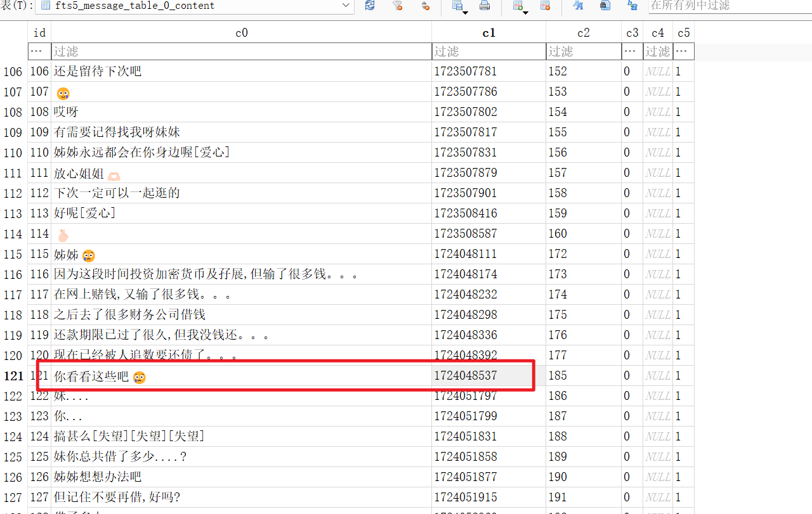Select the row header numbered 115

coord(13,254)
